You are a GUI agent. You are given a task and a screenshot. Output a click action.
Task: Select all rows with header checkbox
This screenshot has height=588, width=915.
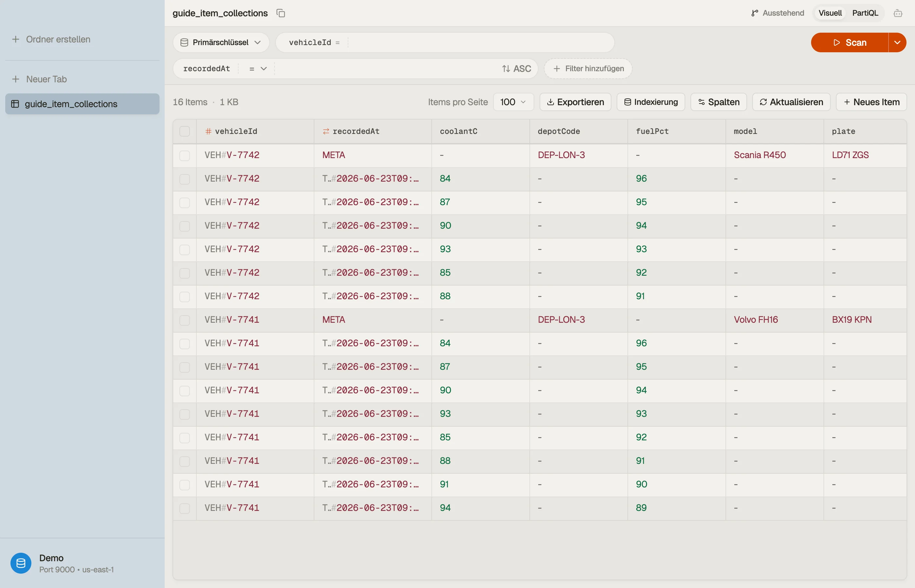point(184,131)
